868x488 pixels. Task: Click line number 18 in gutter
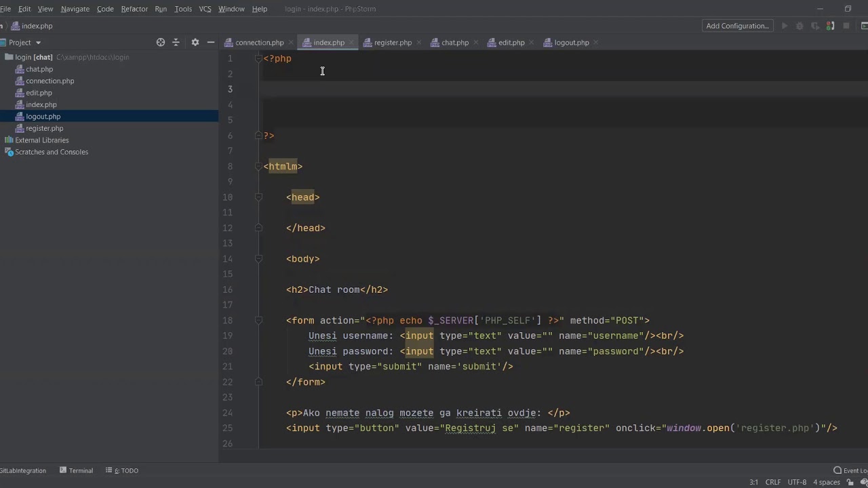click(227, 321)
